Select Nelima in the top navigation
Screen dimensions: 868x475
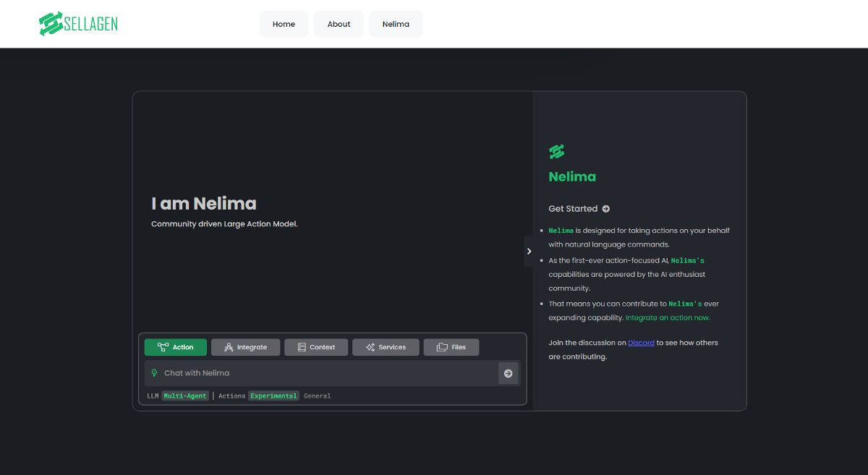pyautogui.click(x=396, y=24)
